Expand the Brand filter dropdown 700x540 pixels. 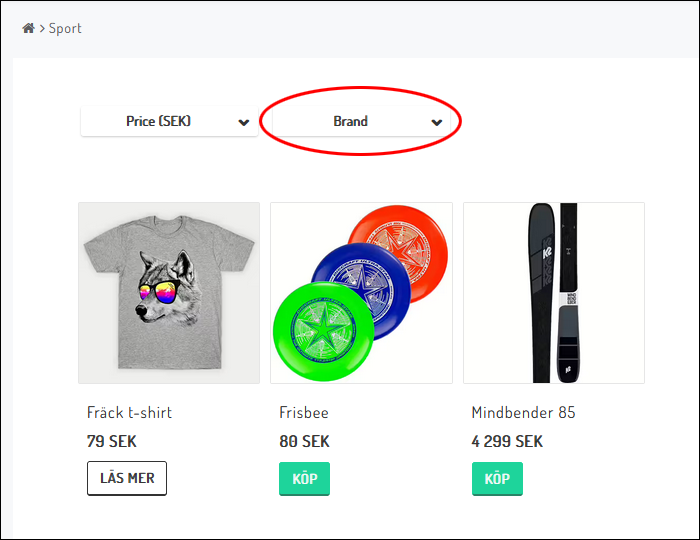[351, 121]
